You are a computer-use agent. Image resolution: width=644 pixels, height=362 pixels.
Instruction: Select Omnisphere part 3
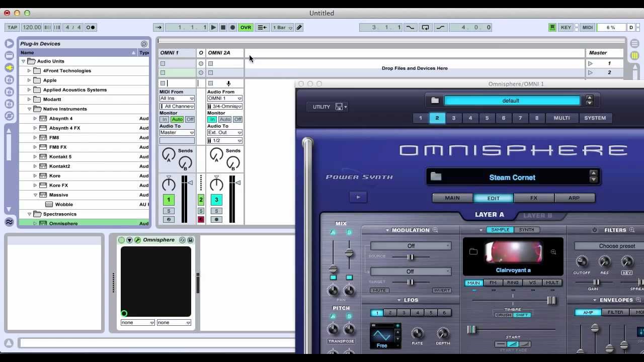[454, 118]
